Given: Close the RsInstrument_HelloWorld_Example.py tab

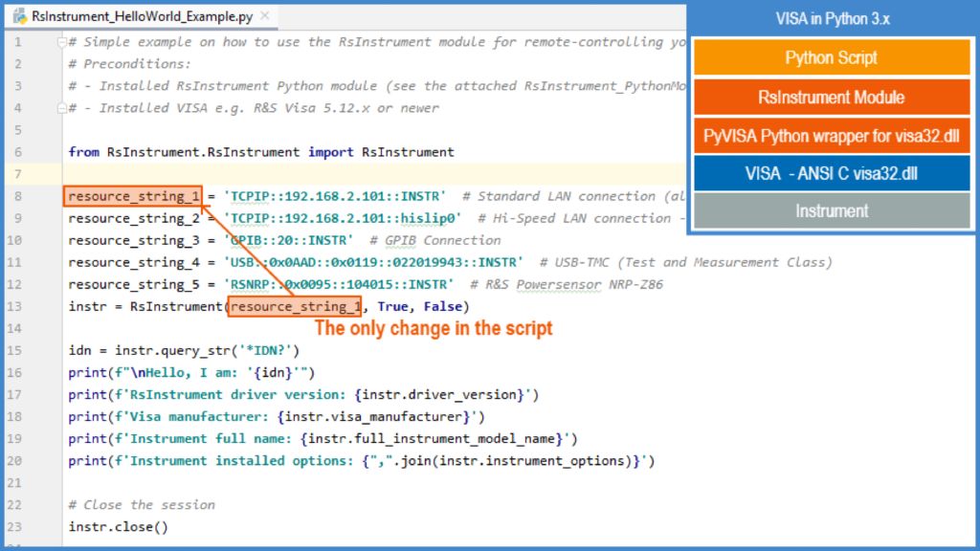Looking at the screenshot, I should (x=265, y=16).
